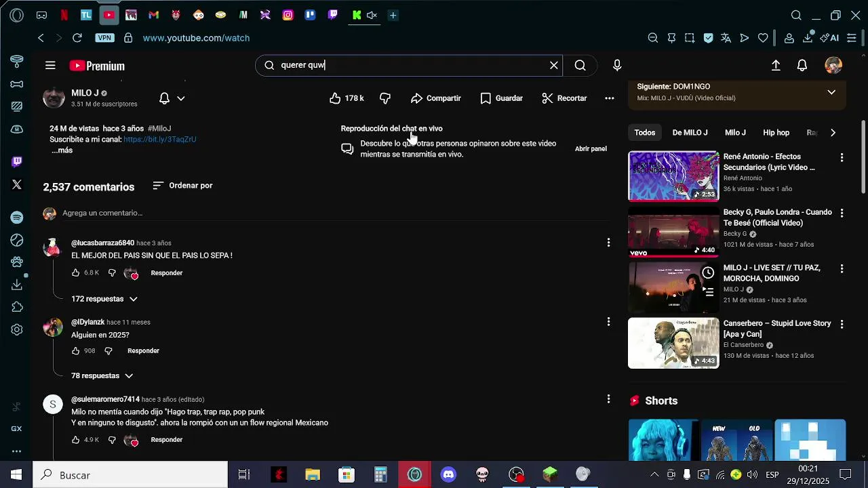The image size is (868, 488).
Task: Go back to the previous page
Action: [x=41, y=38]
